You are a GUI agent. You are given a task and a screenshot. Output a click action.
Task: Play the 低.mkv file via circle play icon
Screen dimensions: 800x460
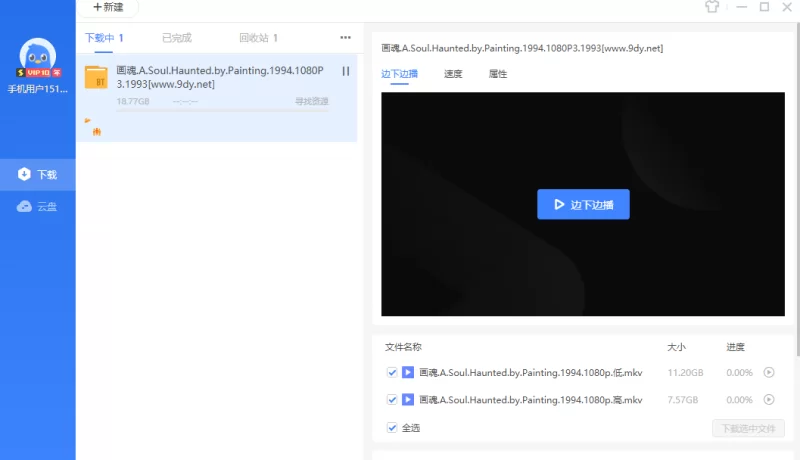click(769, 373)
